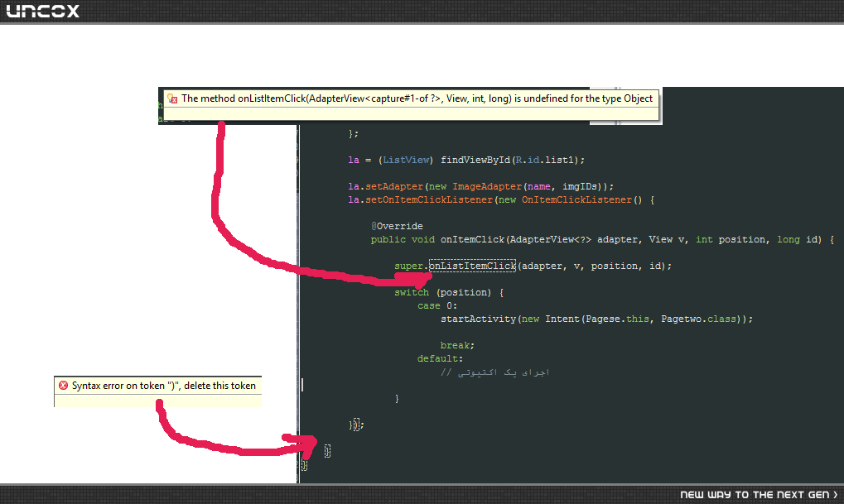Click the 'Syntax error on token' message text
Viewport: 844px width, 504px height.
pyautogui.click(x=164, y=386)
